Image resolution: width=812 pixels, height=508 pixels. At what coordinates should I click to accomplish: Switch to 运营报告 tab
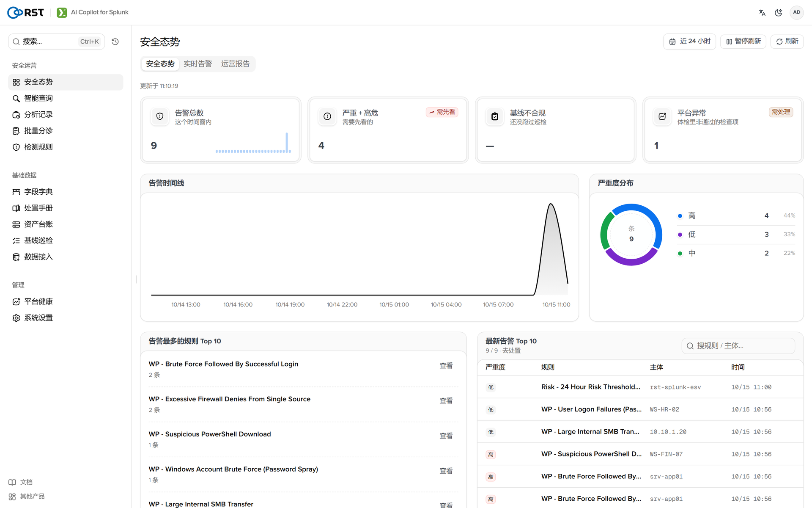[x=235, y=64]
